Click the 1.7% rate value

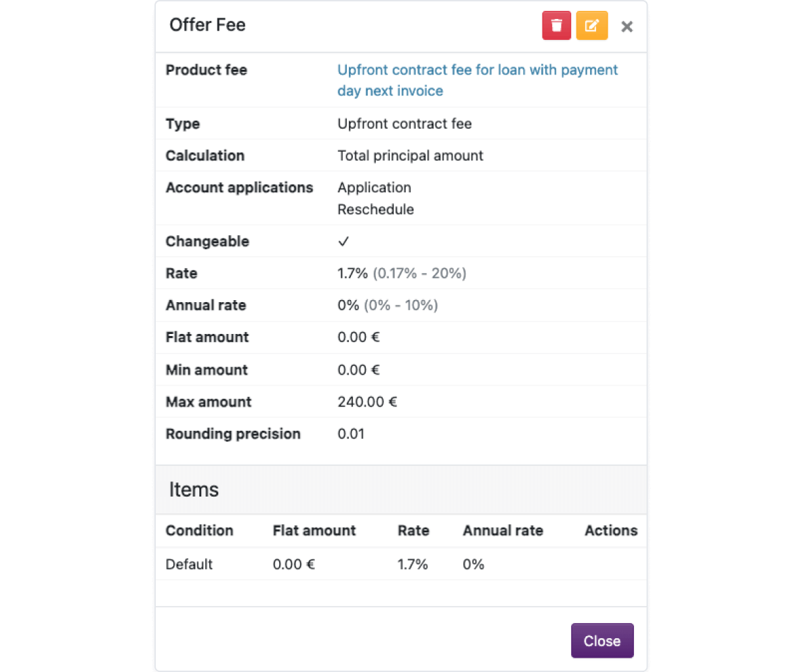pos(352,273)
